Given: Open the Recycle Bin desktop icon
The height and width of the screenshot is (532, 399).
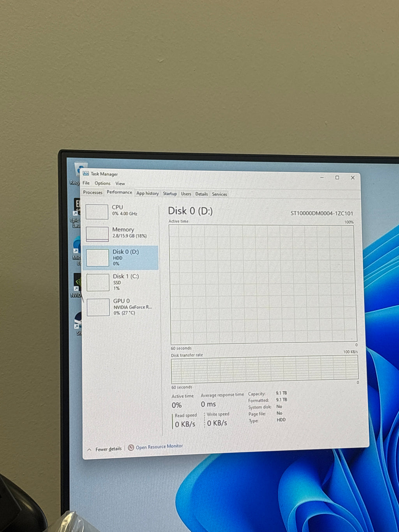Looking at the screenshot, I should [x=78, y=174].
